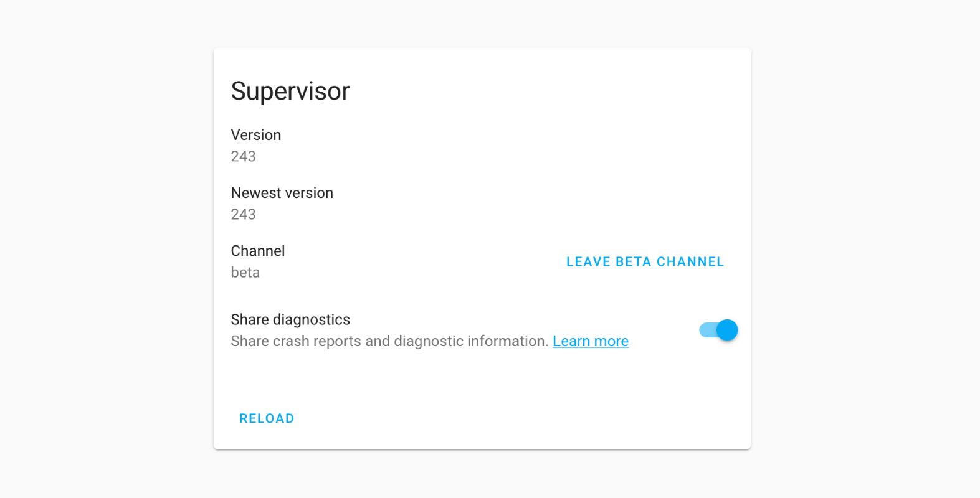
Task: Leave the beta update channel
Action: click(x=645, y=261)
